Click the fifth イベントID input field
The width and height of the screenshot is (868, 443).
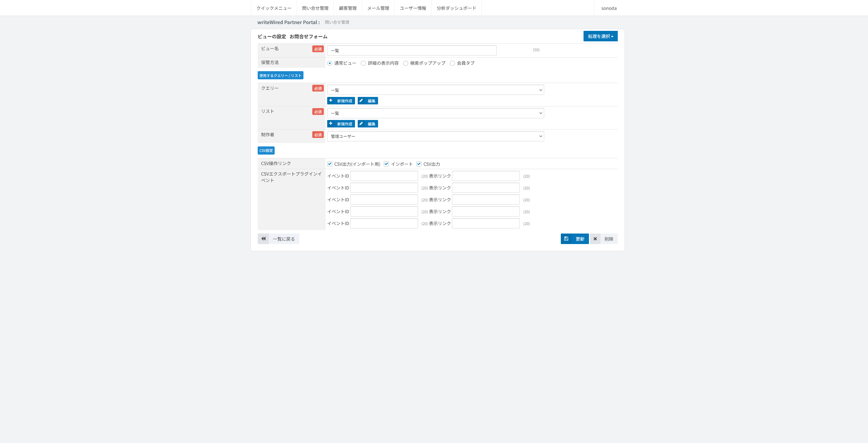384,223
